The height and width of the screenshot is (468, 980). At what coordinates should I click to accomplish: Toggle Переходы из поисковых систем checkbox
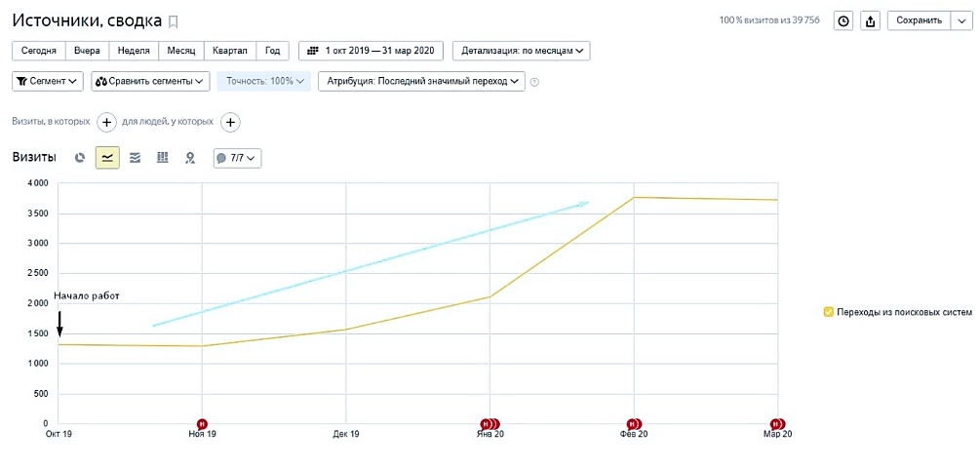829,312
